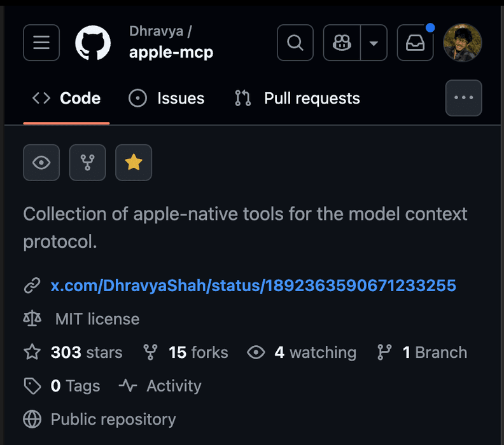Screen dimensions: 504x445
Task: Open the x.com DhravyaShah status link
Action: click(x=253, y=285)
